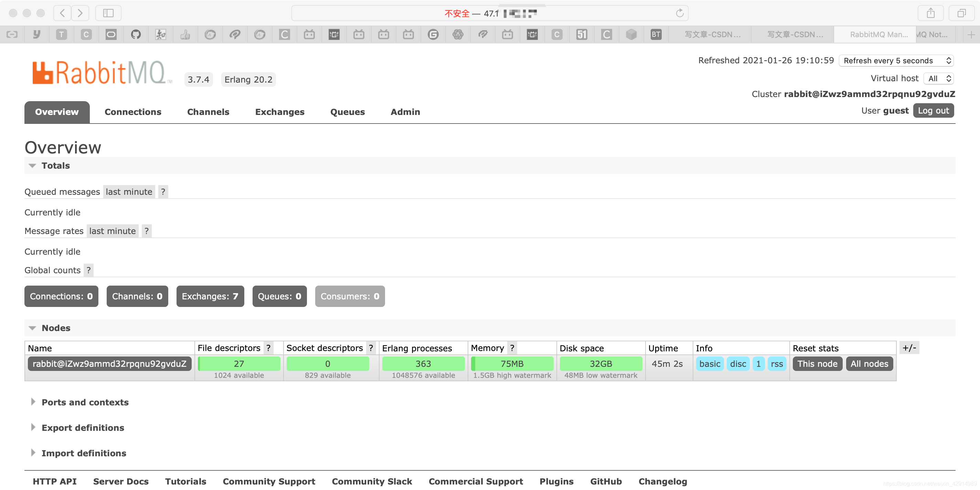Open node rabbit@iZwz9ammd32rpqnu92gvduZ details
The height and width of the screenshot is (490, 980).
click(109, 364)
